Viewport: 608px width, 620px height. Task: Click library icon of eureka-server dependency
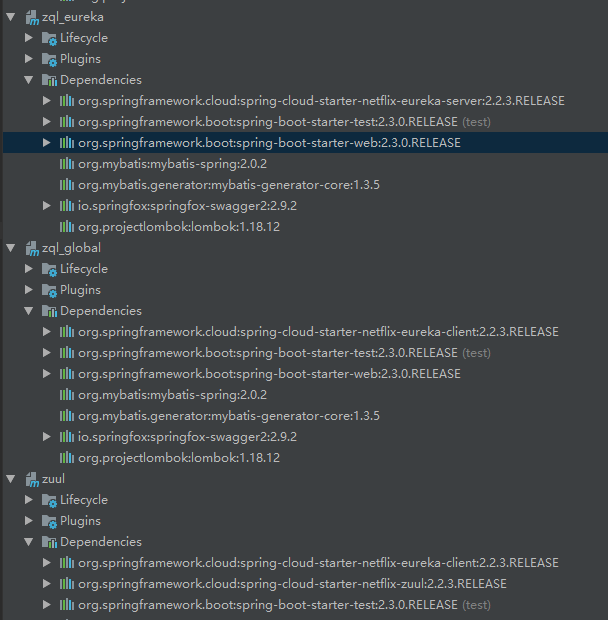click(67, 101)
